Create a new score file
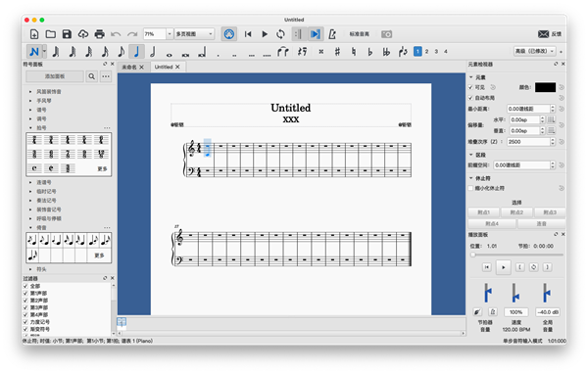This screenshot has height=373, width=588. pyautogui.click(x=34, y=34)
